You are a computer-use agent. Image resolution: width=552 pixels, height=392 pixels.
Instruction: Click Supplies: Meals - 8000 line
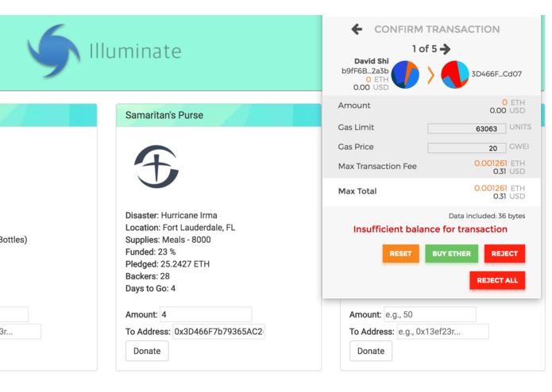(168, 240)
